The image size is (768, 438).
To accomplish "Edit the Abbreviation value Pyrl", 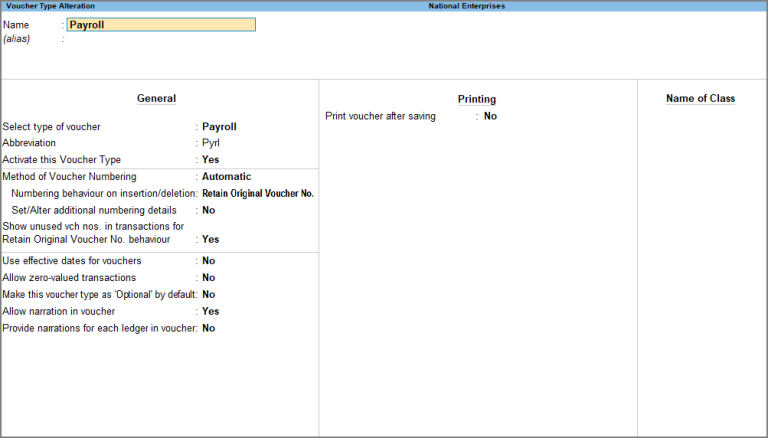I will 211,143.
